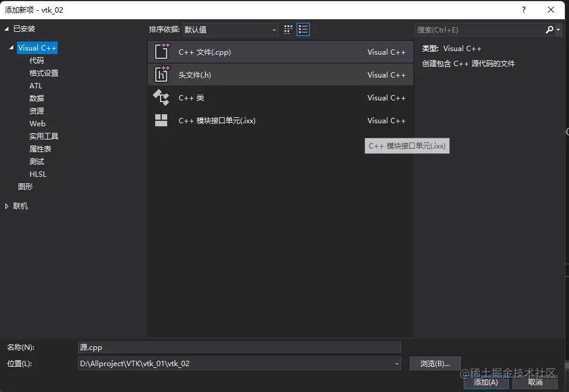Select the 联机 tree item label
Image resolution: width=569 pixels, height=392 pixels.
tap(20, 206)
